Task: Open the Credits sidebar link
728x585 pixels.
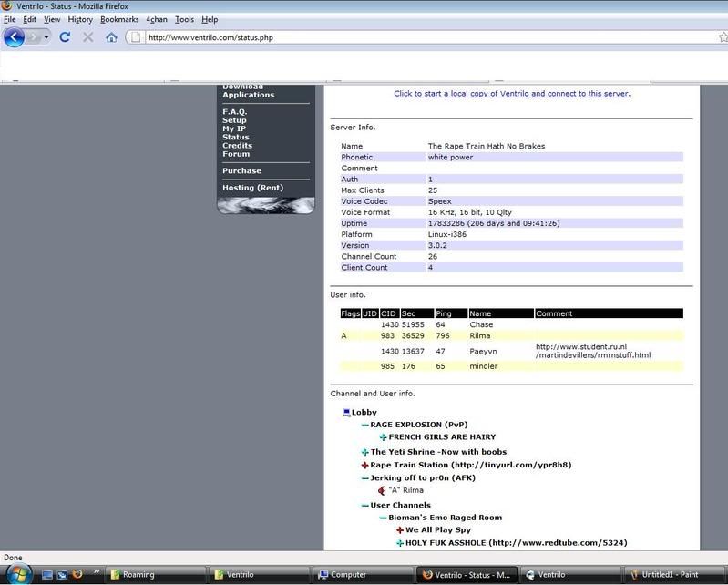Action: [237, 145]
